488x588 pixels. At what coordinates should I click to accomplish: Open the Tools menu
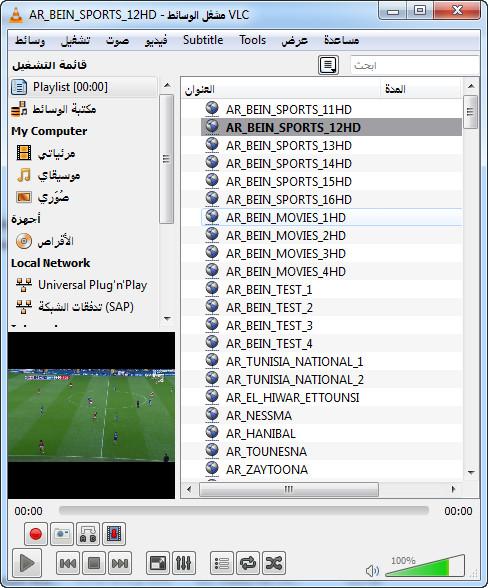pyautogui.click(x=252, y=40)
